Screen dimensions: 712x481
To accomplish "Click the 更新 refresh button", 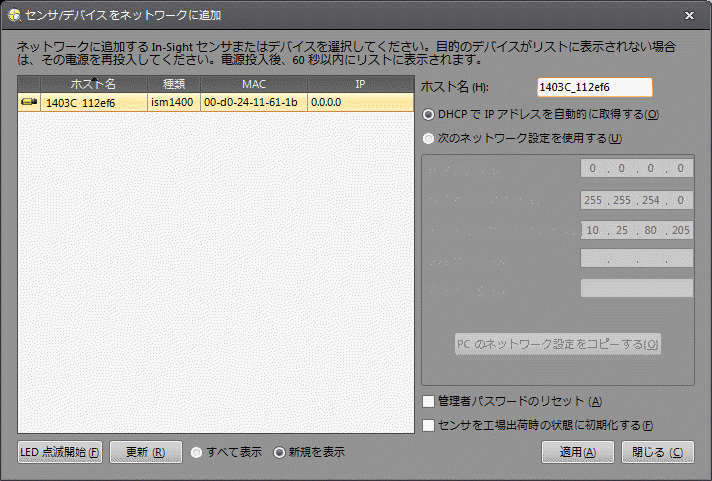I will (x=145, y=452).
